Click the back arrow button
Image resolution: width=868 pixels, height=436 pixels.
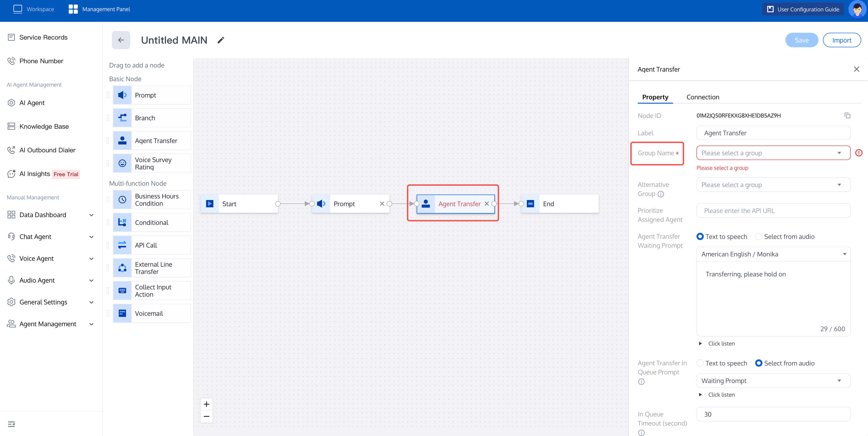[x=121, y=40]
